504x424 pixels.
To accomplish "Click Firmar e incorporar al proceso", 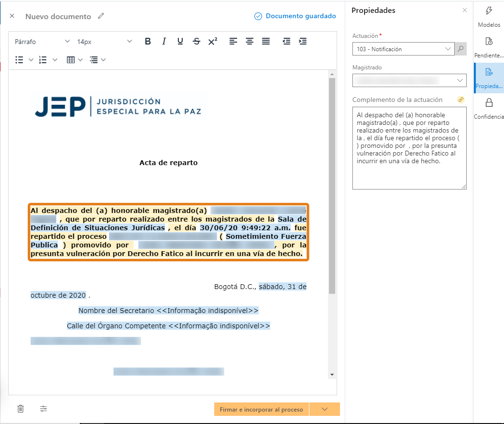I will (x=262, y=409).
